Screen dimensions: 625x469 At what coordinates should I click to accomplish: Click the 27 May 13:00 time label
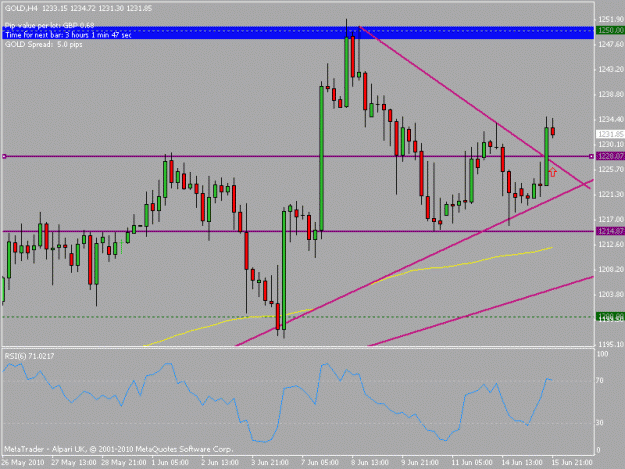[74, 463]
